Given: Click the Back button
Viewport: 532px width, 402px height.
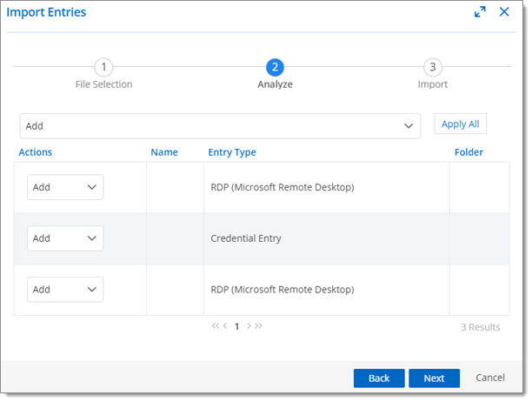Looking at the screenshot, I should [x=379, y=379].
